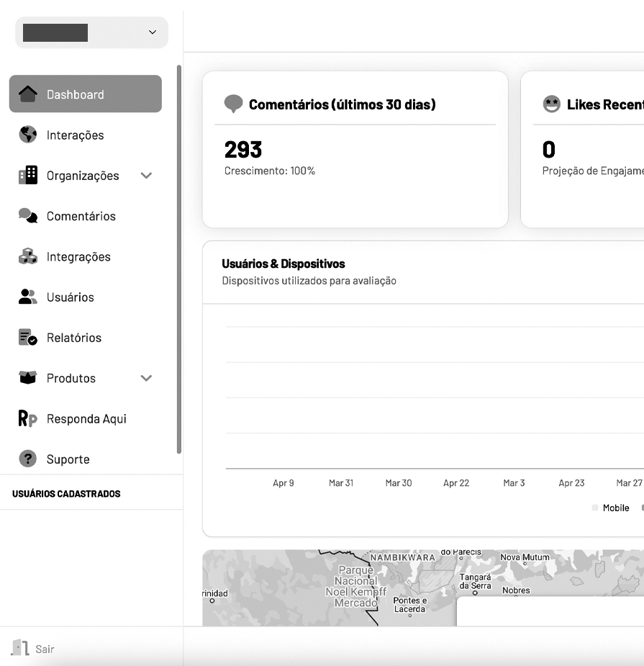This screenshot has height=666, width=644.
Task: Click the Dashboard home icon
Action: (x=28, y=94)
